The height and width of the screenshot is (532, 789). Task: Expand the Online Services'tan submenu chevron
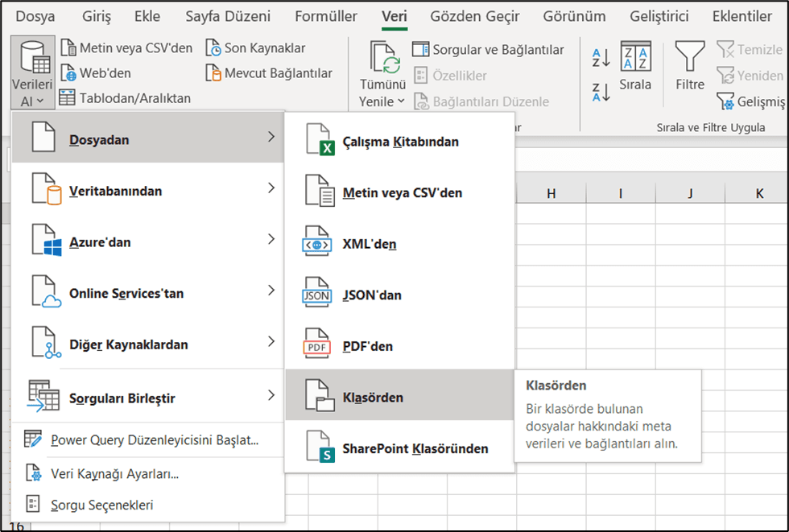coord(271,291)
